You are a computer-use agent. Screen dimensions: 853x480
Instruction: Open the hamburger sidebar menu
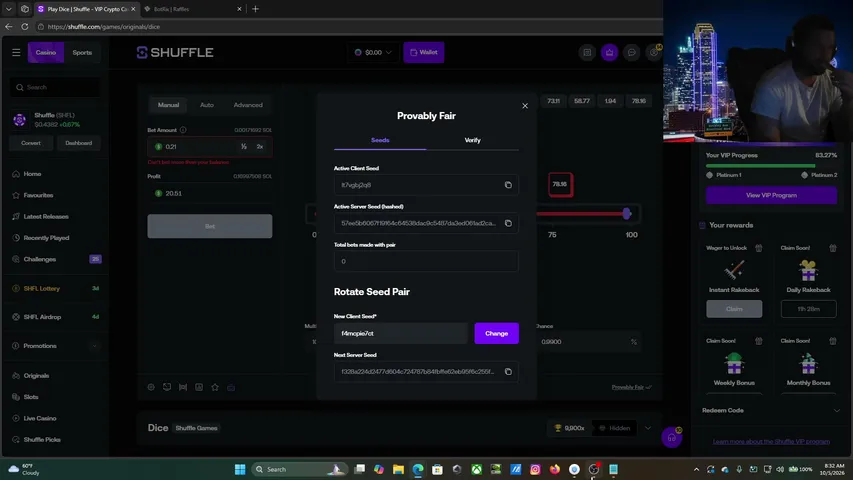point(16,53)
